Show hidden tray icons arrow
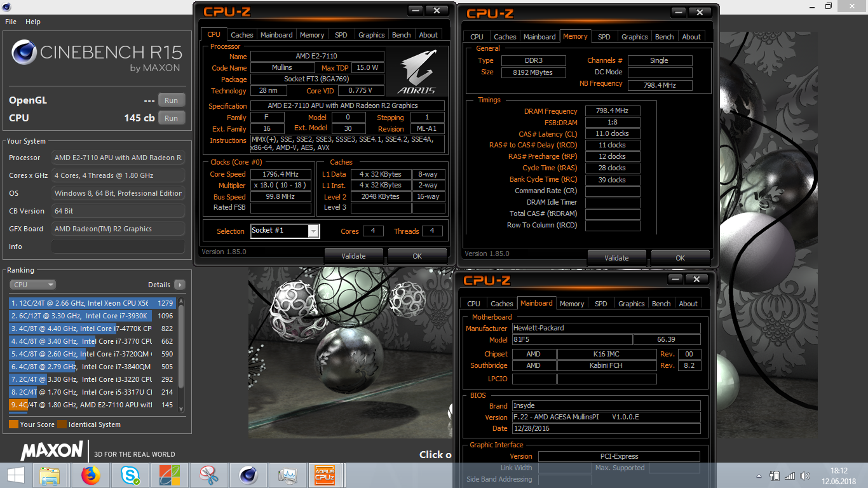The width and height of the screenshot is (868, 488). (759, 475)
